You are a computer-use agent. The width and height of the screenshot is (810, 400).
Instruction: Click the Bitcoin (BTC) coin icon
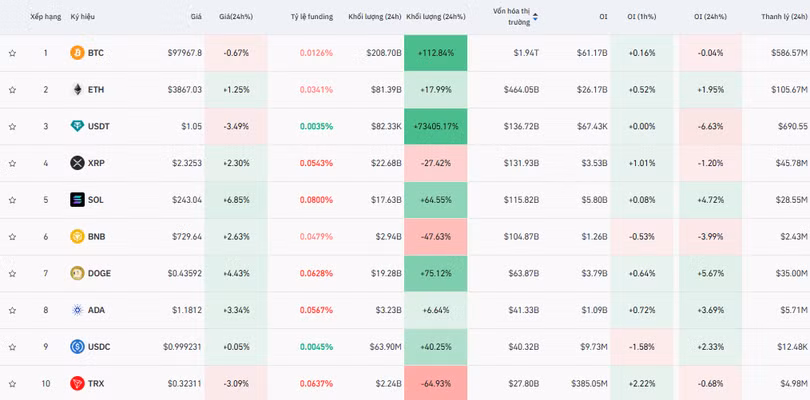tap(77, 52)
